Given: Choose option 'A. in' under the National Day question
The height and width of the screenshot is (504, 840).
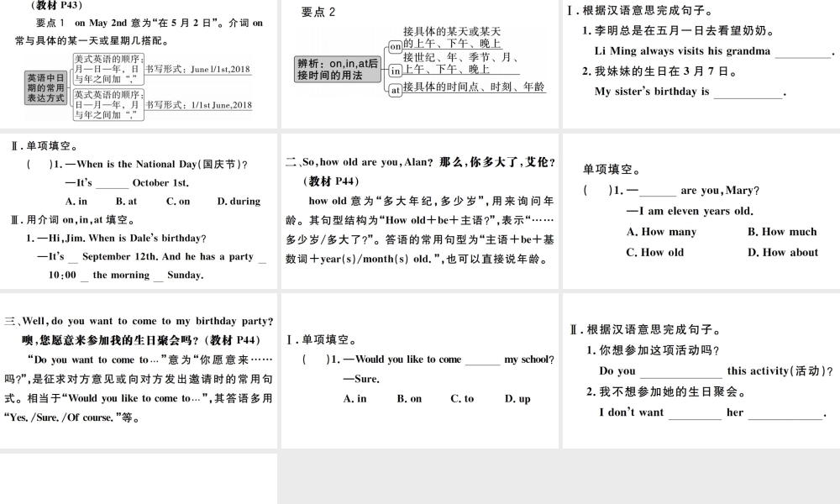Looking at the screenshot, I should pyautogui.click(x=76, y=202).
